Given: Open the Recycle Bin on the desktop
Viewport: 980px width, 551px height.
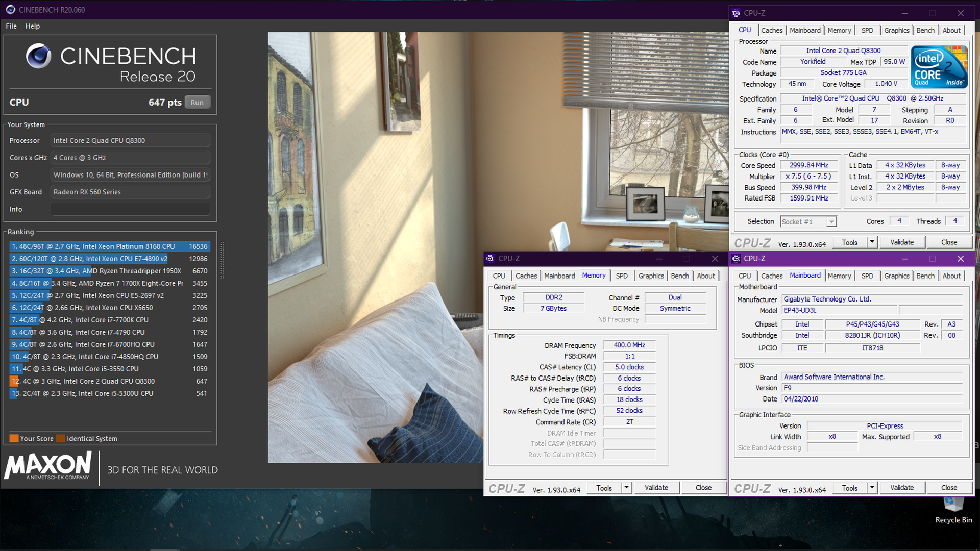Looking at the screenshot, I should point(953,510).
